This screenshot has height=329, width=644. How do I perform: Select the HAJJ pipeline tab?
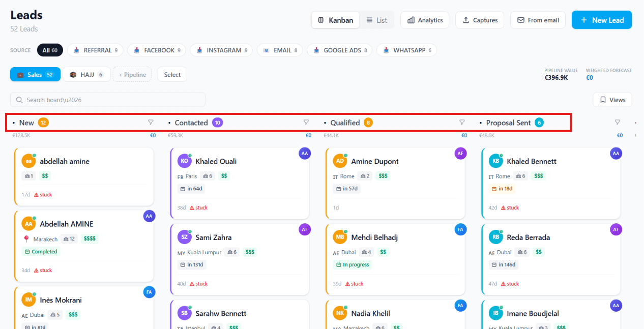tap(86, 75)
